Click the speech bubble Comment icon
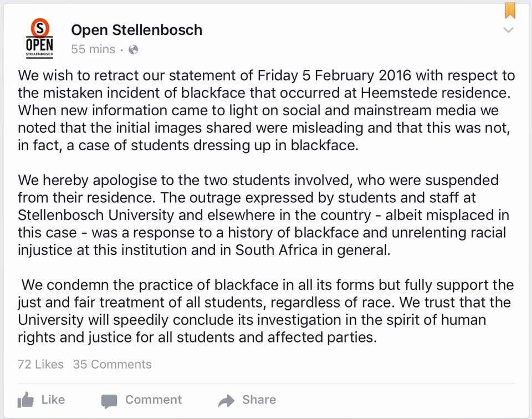This screenshot has width=532, height=419. pos(109,401)
